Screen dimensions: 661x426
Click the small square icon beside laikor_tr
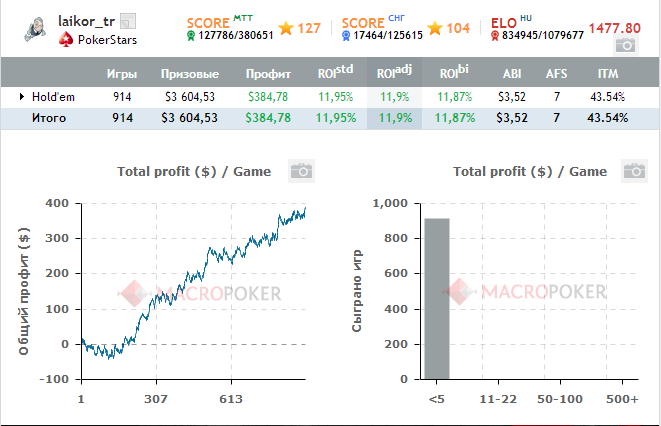coord(127,21)
